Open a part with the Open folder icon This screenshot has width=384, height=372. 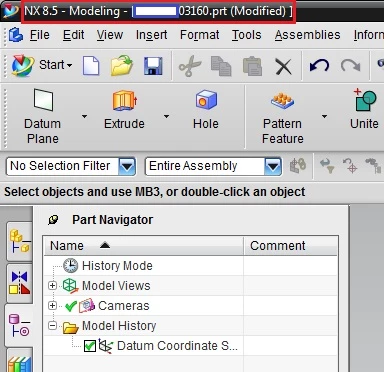pos(122,65)
